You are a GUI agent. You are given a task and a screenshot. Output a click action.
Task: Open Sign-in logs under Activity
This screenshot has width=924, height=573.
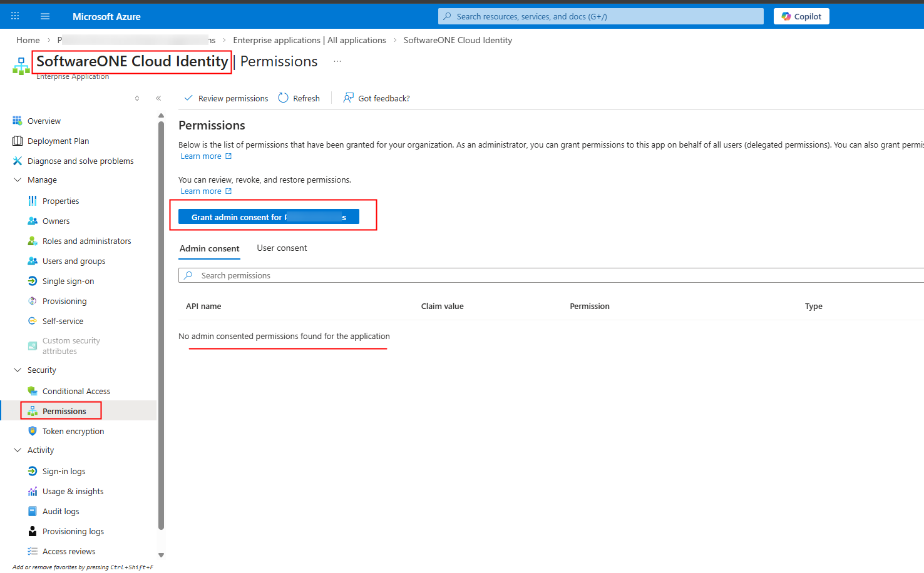point(63,472)
